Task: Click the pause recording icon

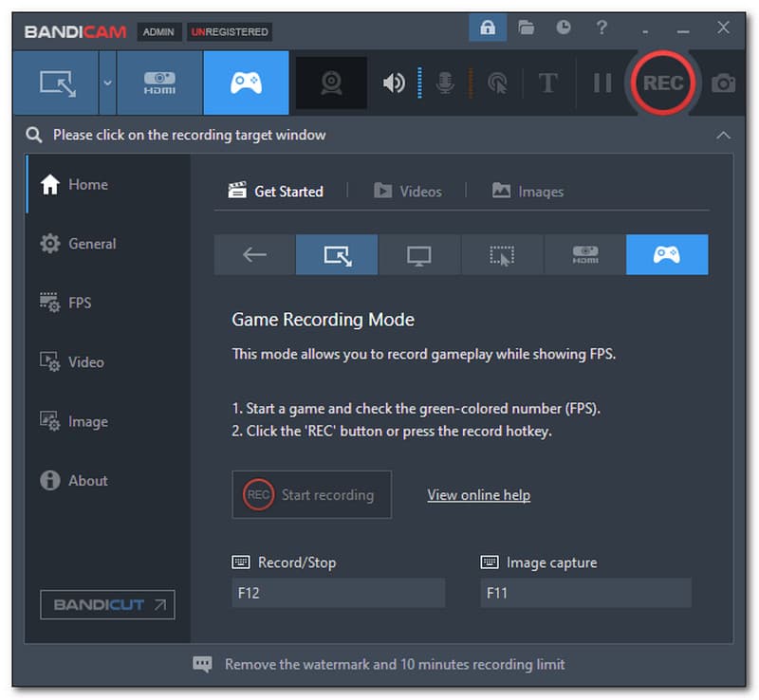Action: 602,83
